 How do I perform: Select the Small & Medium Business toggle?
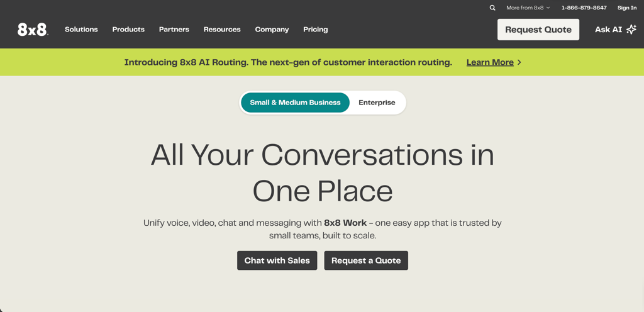295,103
